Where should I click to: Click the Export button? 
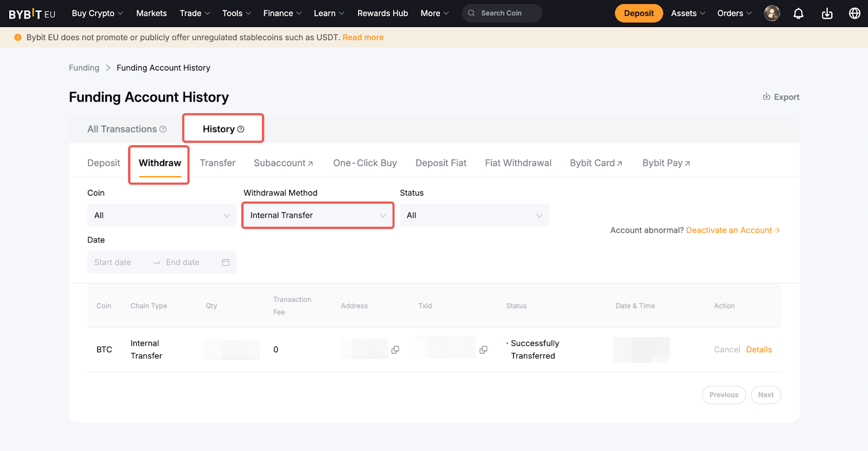(x=781, y=97)
